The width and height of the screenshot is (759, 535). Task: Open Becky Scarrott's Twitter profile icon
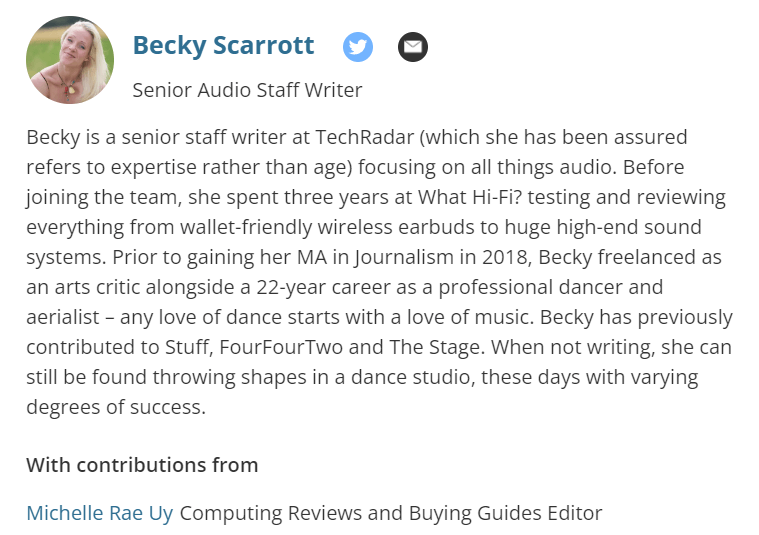(358, 47)
